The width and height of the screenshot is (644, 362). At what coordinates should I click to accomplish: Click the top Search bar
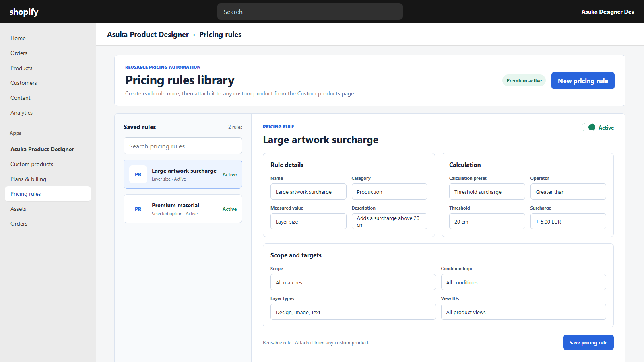click(x=310, y=12)
